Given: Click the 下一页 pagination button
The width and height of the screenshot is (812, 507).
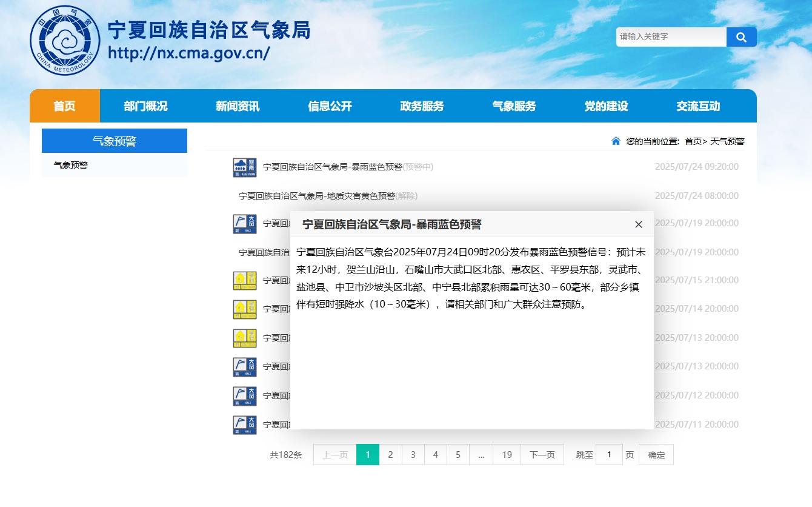Looking at the screenshot, I should click(542, 455).
